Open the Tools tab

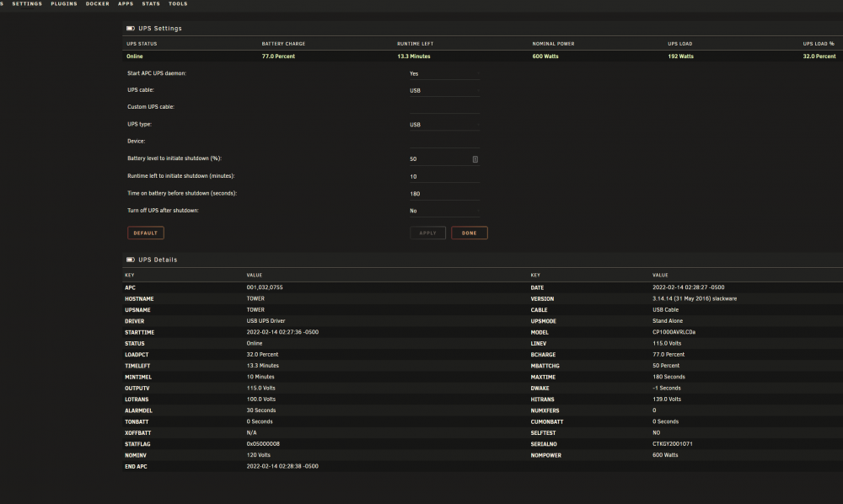pyautogui.click(x=178, y=3)
